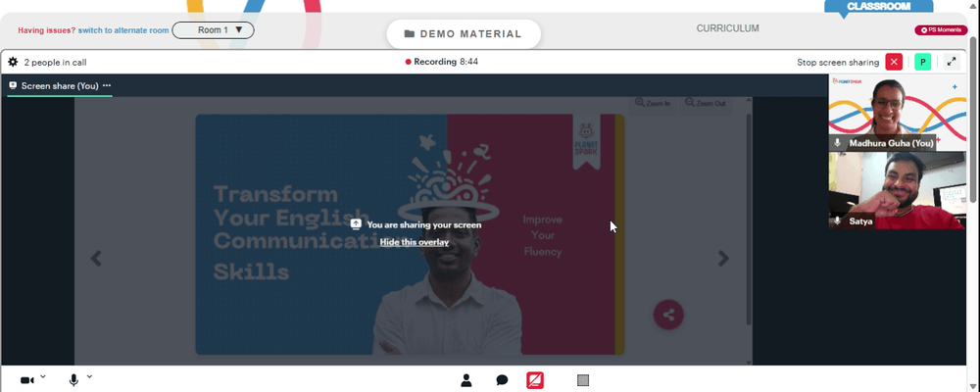
Task: Click Zoom Out button
Action: (x=706, y=103)
